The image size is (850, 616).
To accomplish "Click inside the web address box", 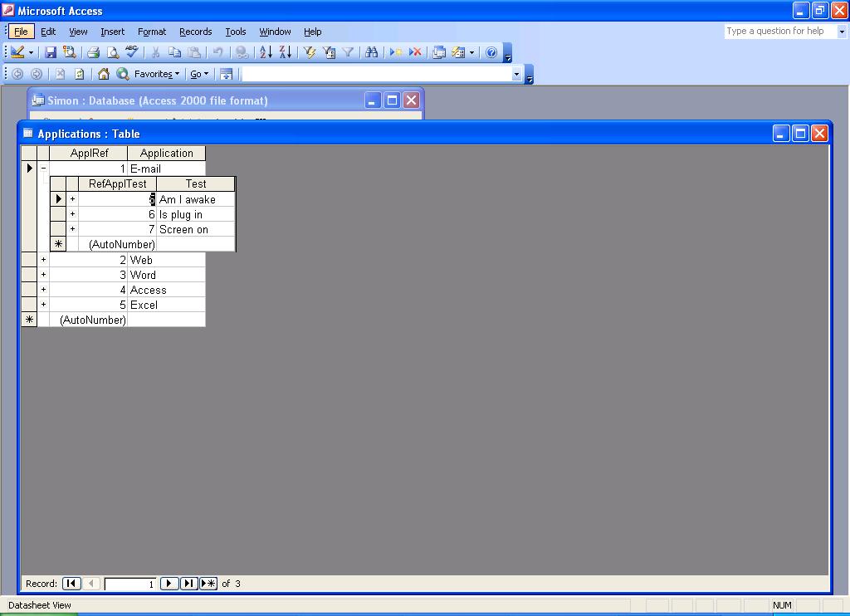I will click(376, 74).
